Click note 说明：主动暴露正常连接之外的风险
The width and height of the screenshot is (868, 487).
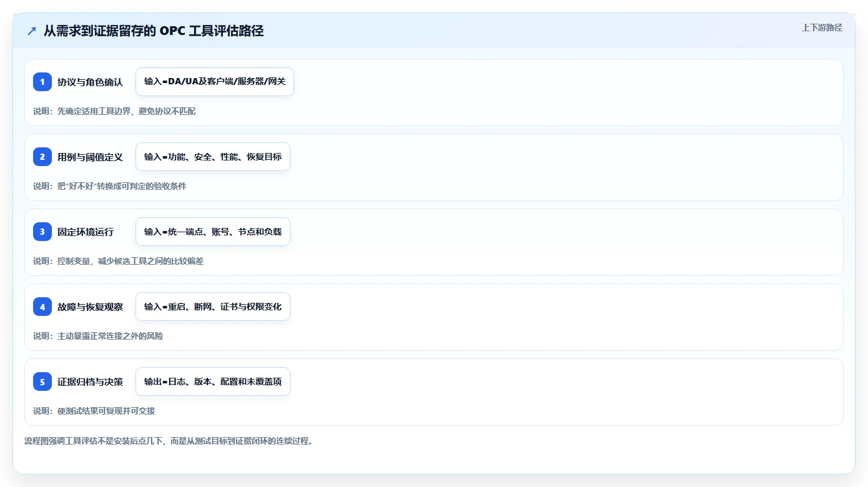click(x=98, y=336)
